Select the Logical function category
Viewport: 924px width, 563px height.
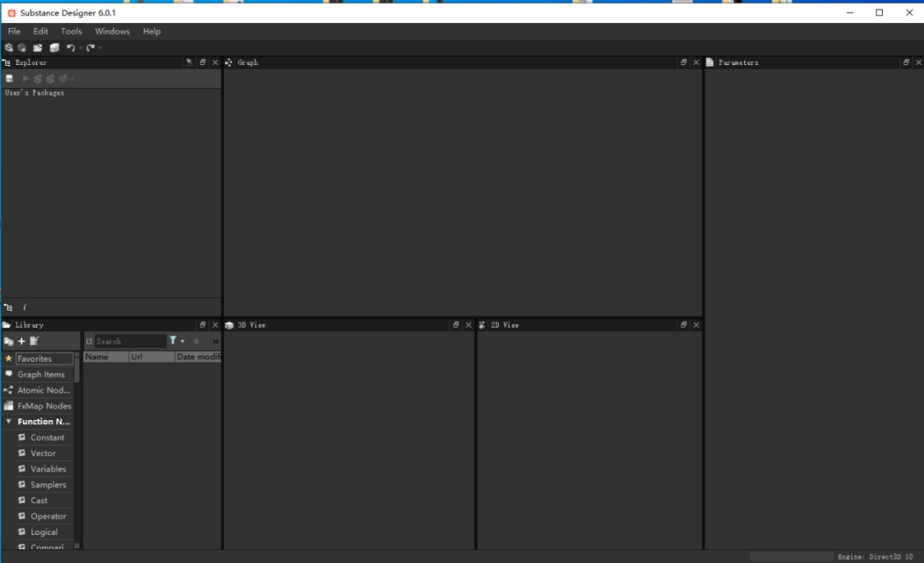click(x=44, y=531)
